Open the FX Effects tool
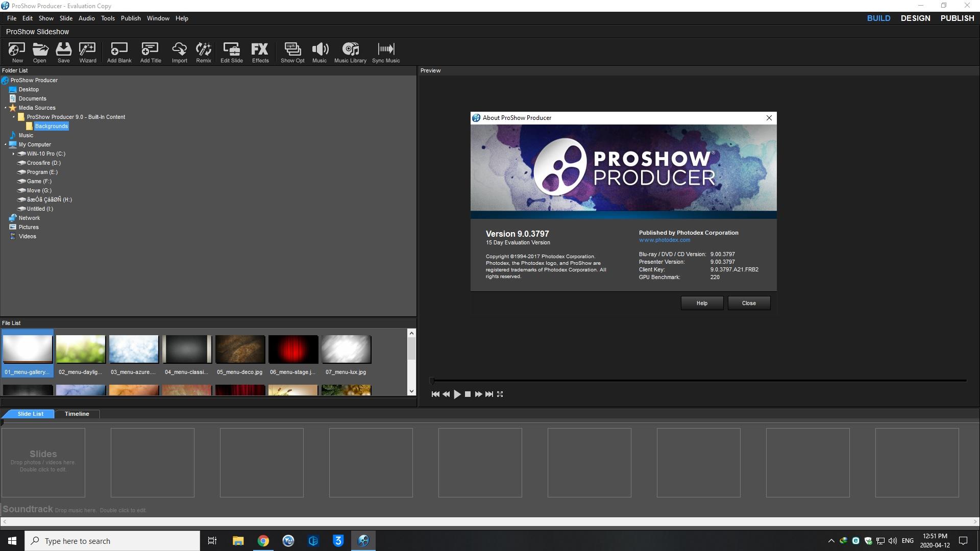Screen dimensions: 980x551 [x=260, y=53]
